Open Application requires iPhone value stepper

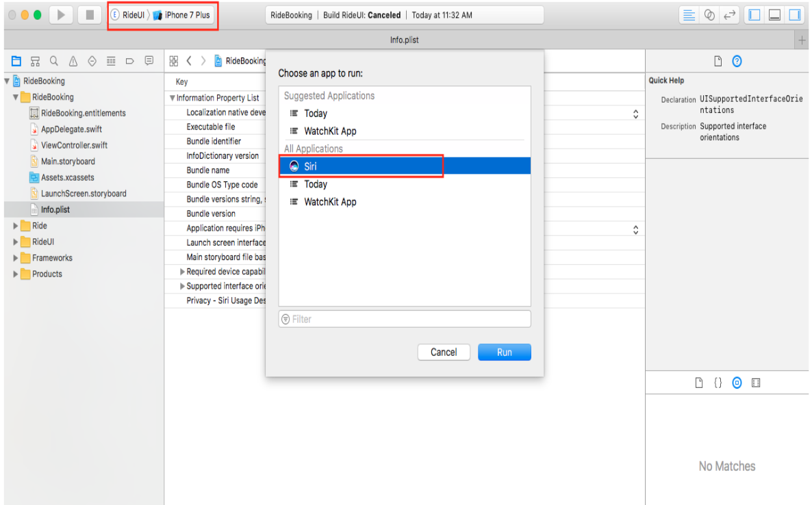(635, 230)
